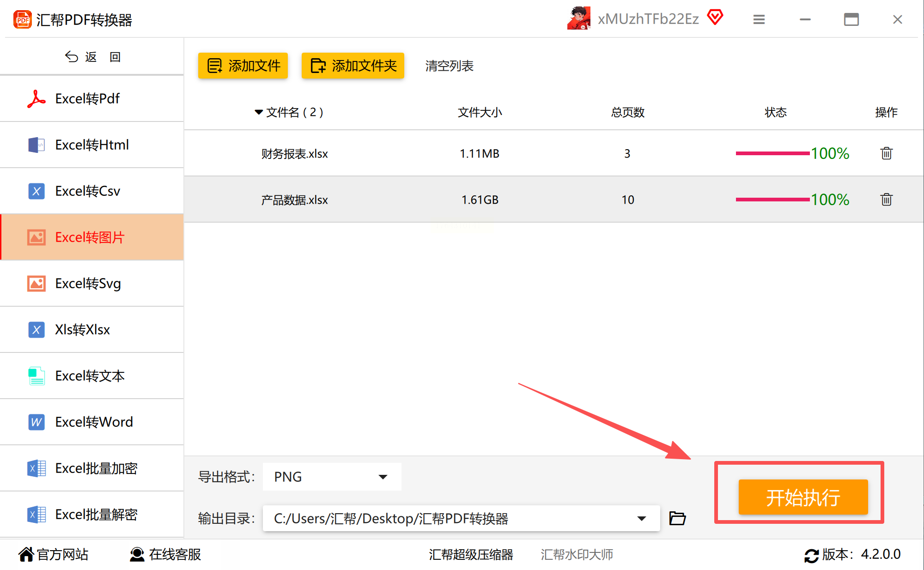This screenshot has width=924, height=570.
Task: Click progress bar of 产品数据.xlsx
Action: click(x=772, y=200)
